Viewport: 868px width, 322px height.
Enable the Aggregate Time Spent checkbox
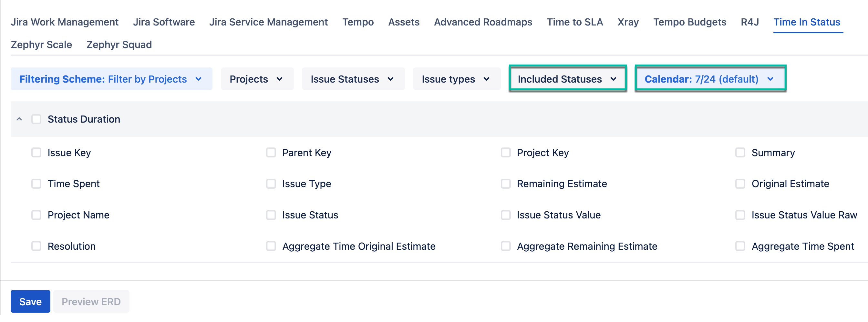740,246
